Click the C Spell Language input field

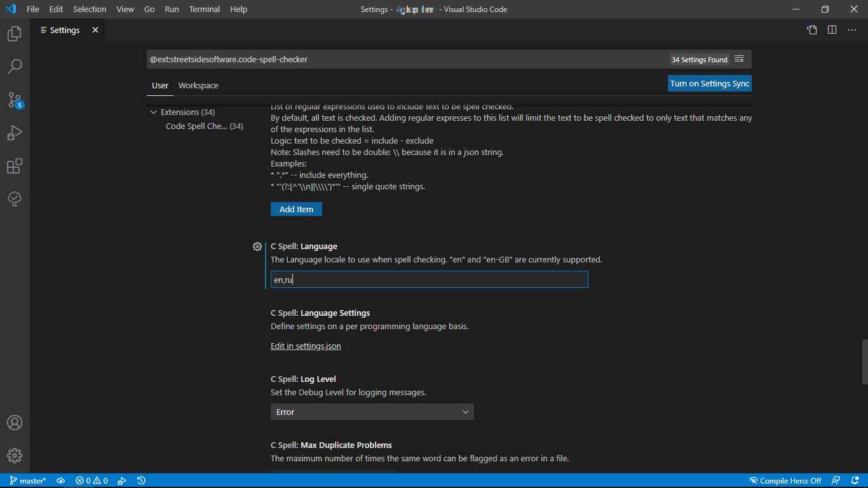point(430,280)
